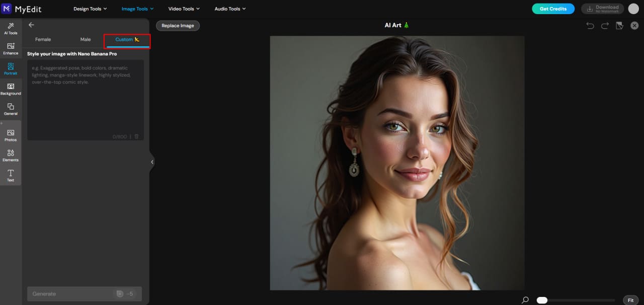Clear the style prompt with the trash icon

(137, 136)
